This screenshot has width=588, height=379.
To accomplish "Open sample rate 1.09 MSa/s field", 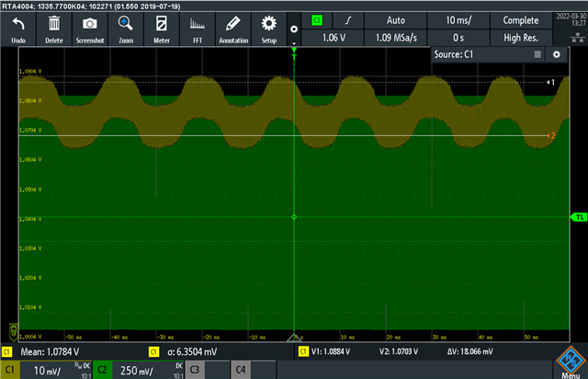I will [396, 38].
